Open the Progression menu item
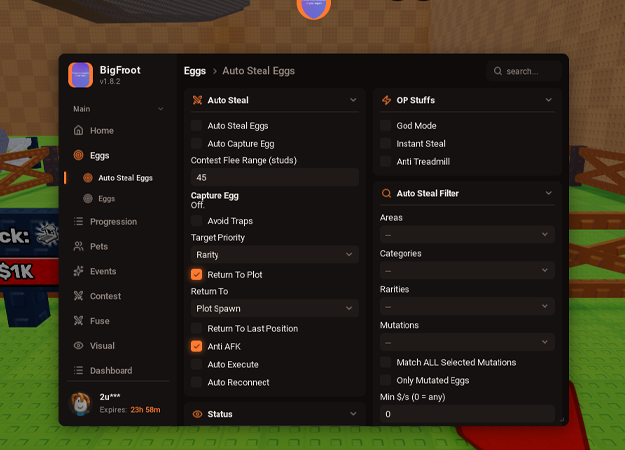This screenshot has height=450, width=625. (x=118, y=221)
